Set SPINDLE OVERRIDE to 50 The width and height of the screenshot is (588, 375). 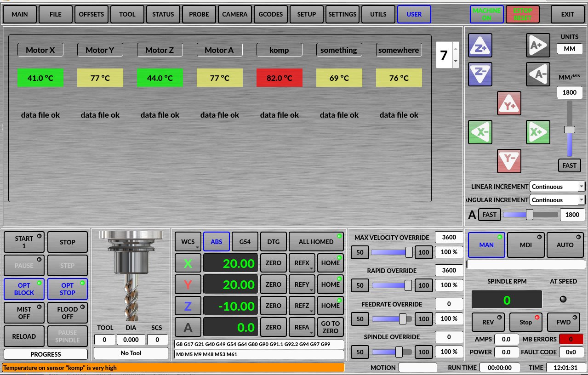pyautogui.click(x=360, y=352)
